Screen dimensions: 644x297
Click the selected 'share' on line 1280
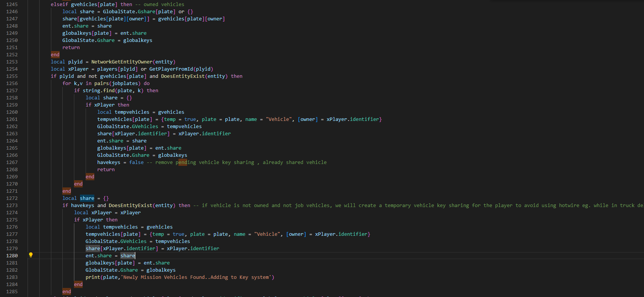coord(128,256)
